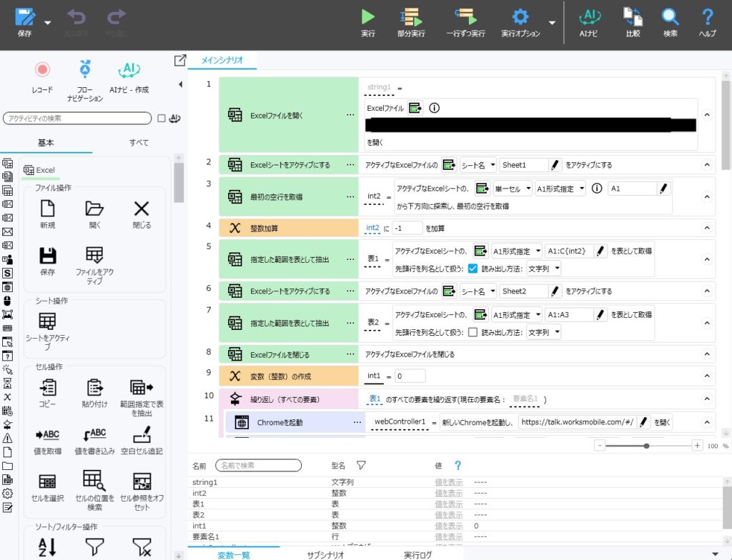Open menu dots on Chromeを起動 row
Image resolution: width=732 pixels, height=560 pixels.
pos(357,422)
